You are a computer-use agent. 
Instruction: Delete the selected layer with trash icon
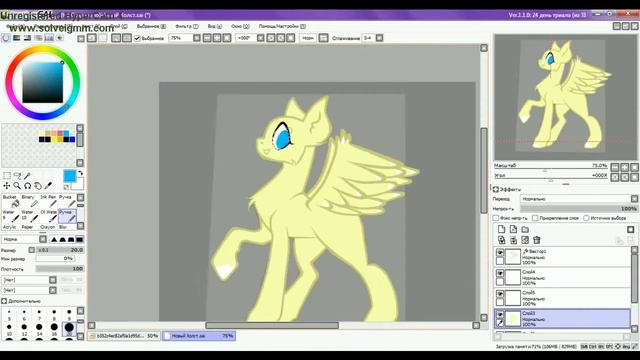point(537,240)
